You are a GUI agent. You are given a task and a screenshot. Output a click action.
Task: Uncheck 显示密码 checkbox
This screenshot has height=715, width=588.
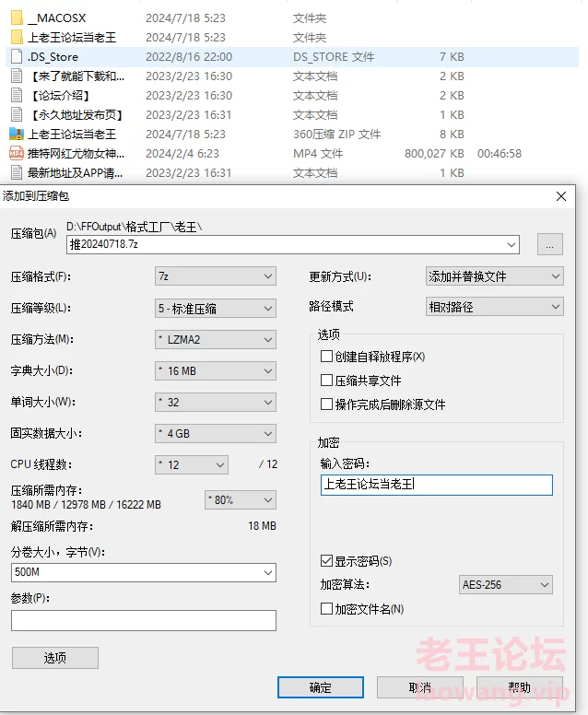click(326, 561)
